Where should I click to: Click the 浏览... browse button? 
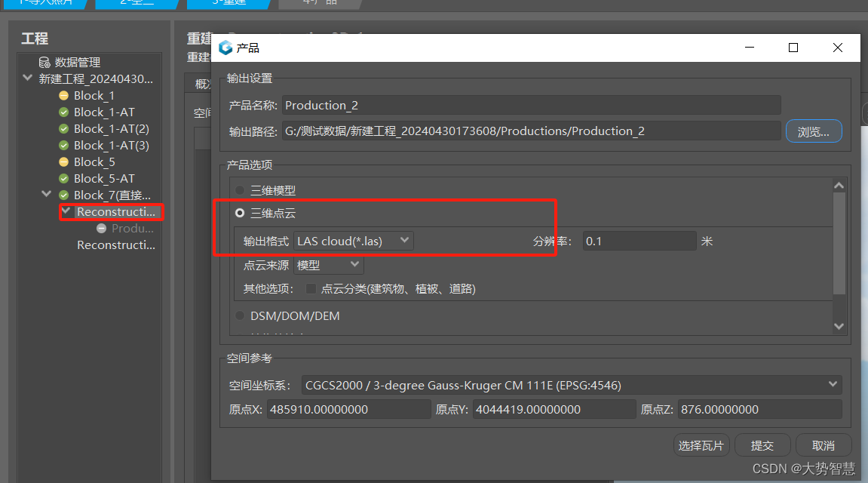pyautogui.click(x=814, y=131)
